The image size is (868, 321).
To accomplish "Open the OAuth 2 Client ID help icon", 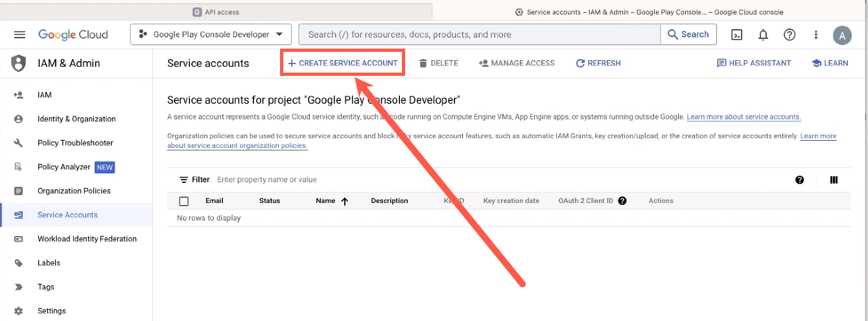I will pyautogui.click(x=622, y=201).
